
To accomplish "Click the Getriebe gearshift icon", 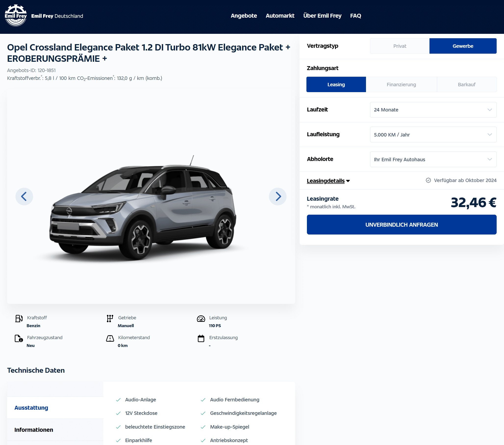I will [x=110, y=318].
